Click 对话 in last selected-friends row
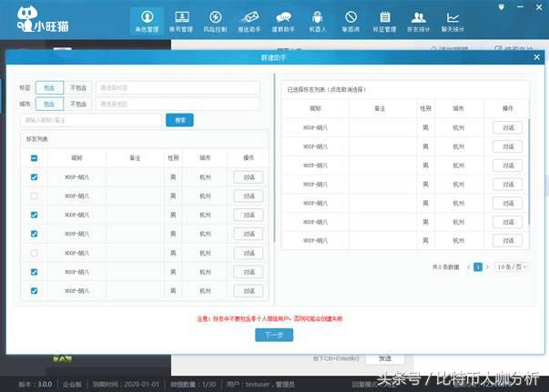 pos(508,241)
